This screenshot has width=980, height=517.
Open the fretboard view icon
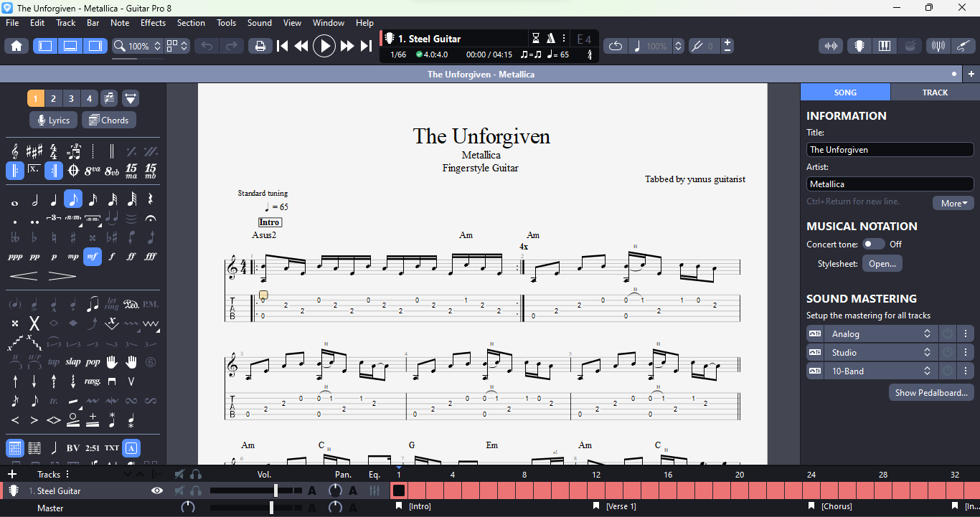[859, 46]
